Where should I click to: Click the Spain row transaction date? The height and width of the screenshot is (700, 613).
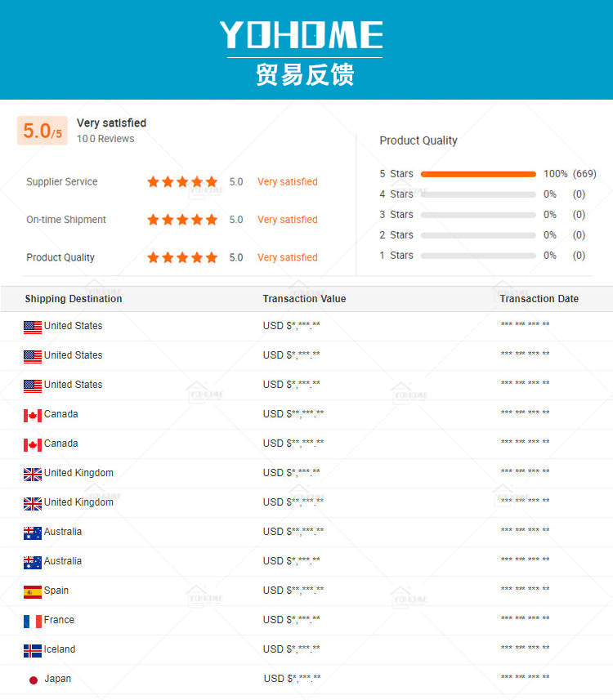click(525, 589)
